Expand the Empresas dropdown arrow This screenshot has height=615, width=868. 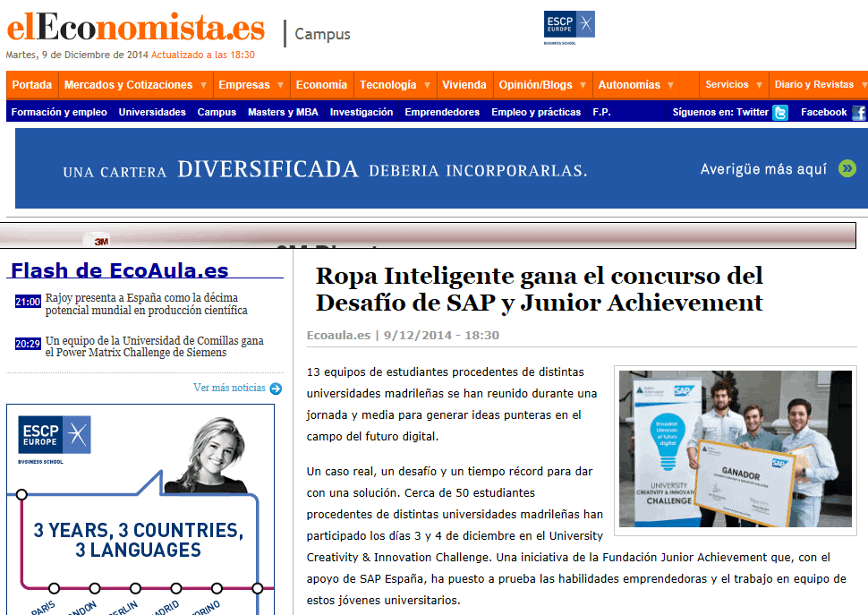pos(280,85)
